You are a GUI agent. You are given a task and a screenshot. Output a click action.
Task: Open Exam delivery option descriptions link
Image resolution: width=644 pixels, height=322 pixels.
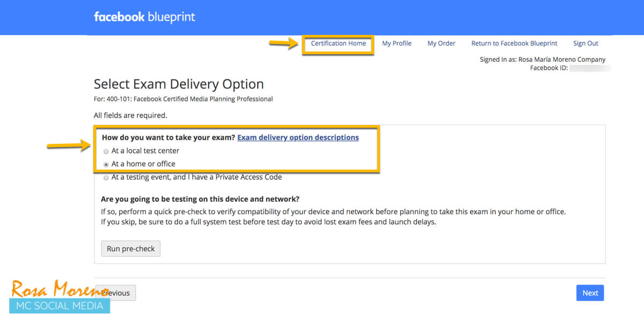pyautogui.click(x=298, y=137)
